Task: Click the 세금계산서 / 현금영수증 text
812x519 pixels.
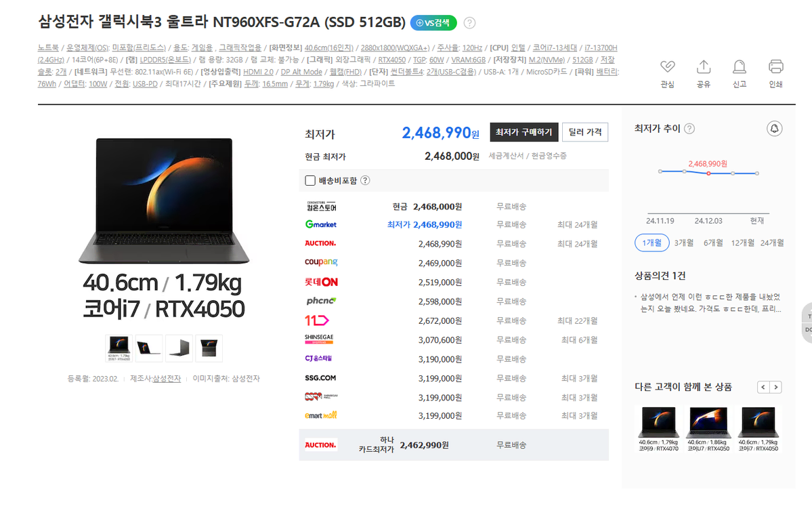Action: pyautogui.click(x=528, y=156)
